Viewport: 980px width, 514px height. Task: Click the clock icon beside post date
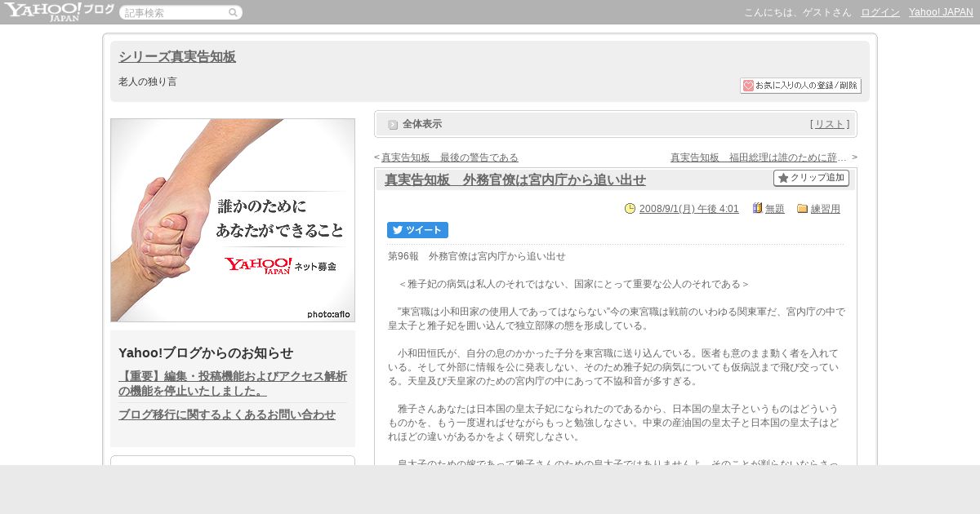[630, 208]
